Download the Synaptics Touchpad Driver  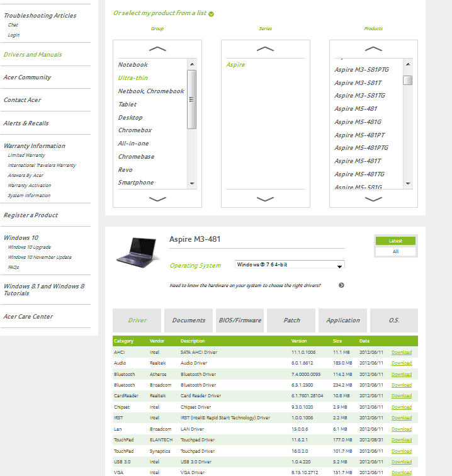[401, 451]
